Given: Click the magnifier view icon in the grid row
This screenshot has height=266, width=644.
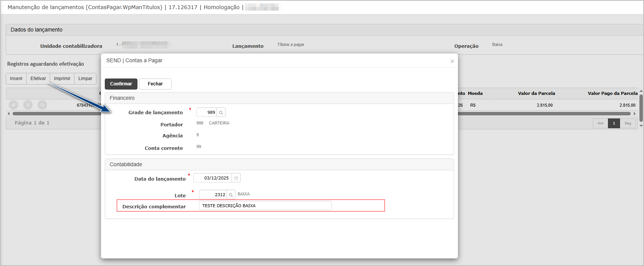Looking at the screenshot, I should point(43,105).
